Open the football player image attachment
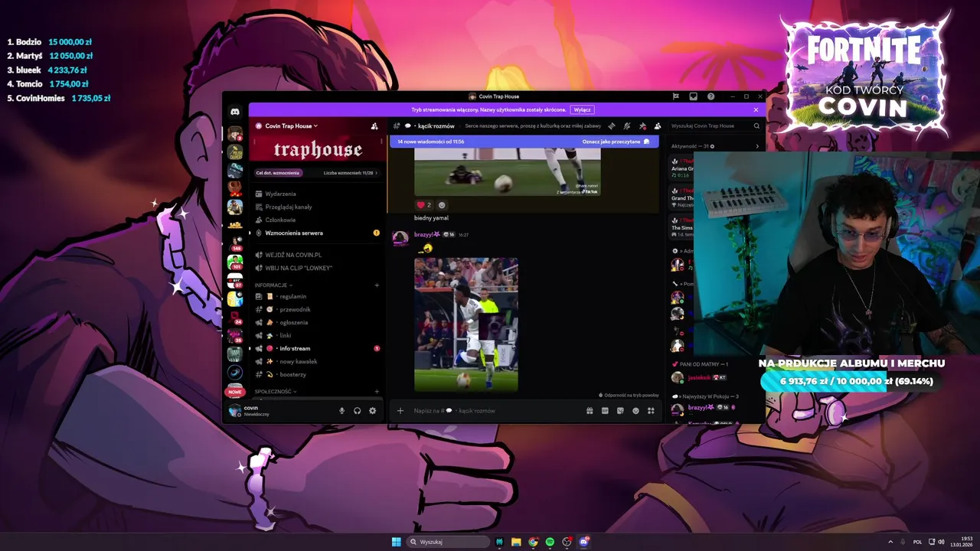 tap(466, 324)
